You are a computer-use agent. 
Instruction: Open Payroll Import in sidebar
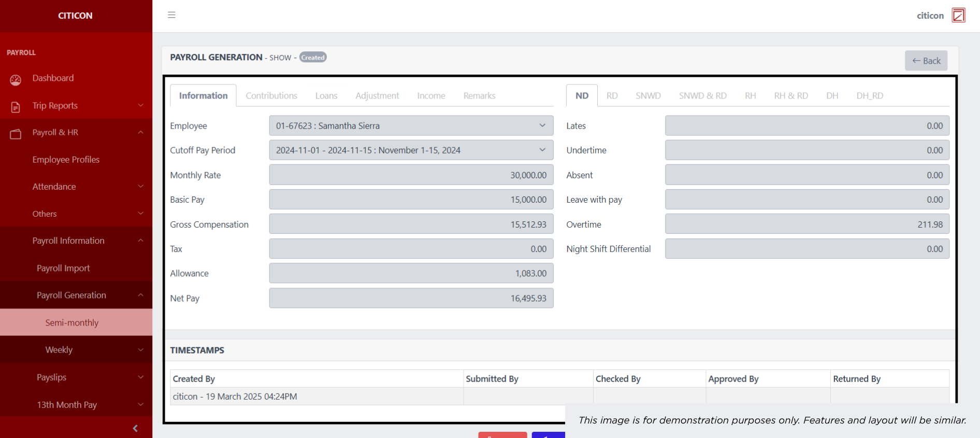pyautogui.click(x=63, y=268)
